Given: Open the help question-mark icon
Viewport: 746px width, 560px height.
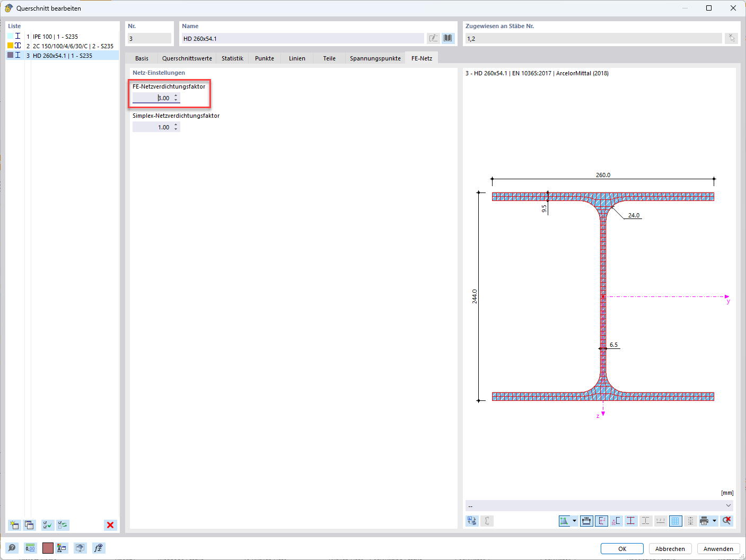Looking at the screenshot, I should pos(12,548).
